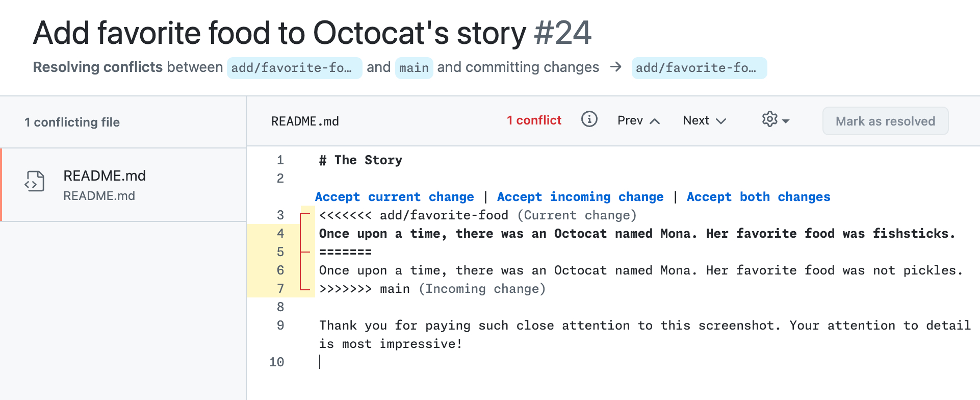Click the README.md filename header in editor
This screenshot has height=400, width=980.
(305, 121)
